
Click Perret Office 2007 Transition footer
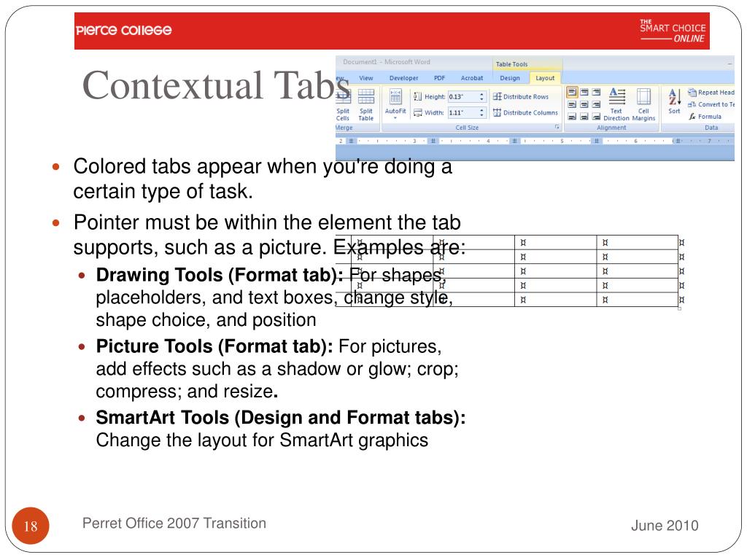coord(174,524)
